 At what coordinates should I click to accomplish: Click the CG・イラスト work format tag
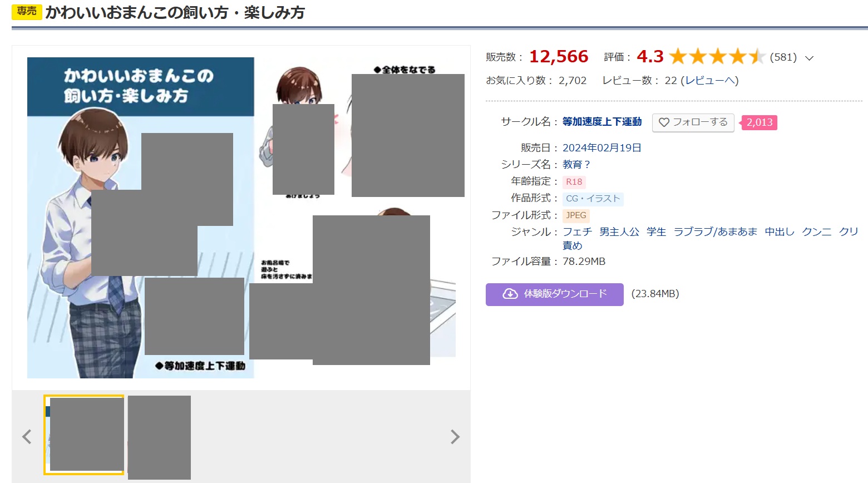pyautogui.click(x=593, y=199)
